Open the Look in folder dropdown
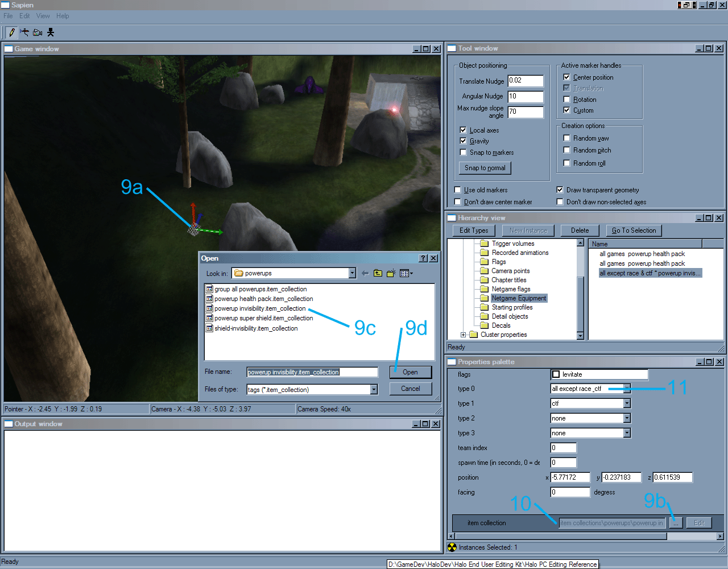The width and height of the screenshot is (728, 569). 352,273
